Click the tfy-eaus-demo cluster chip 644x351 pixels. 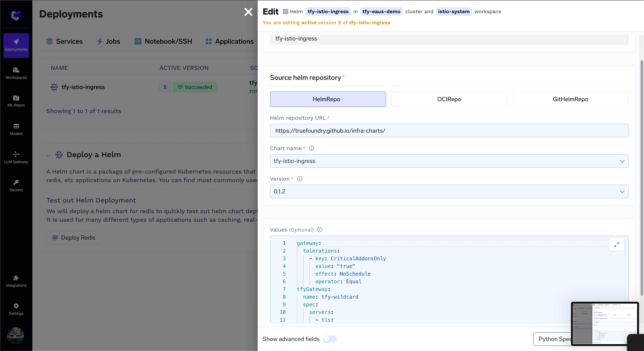coord(381,12)
